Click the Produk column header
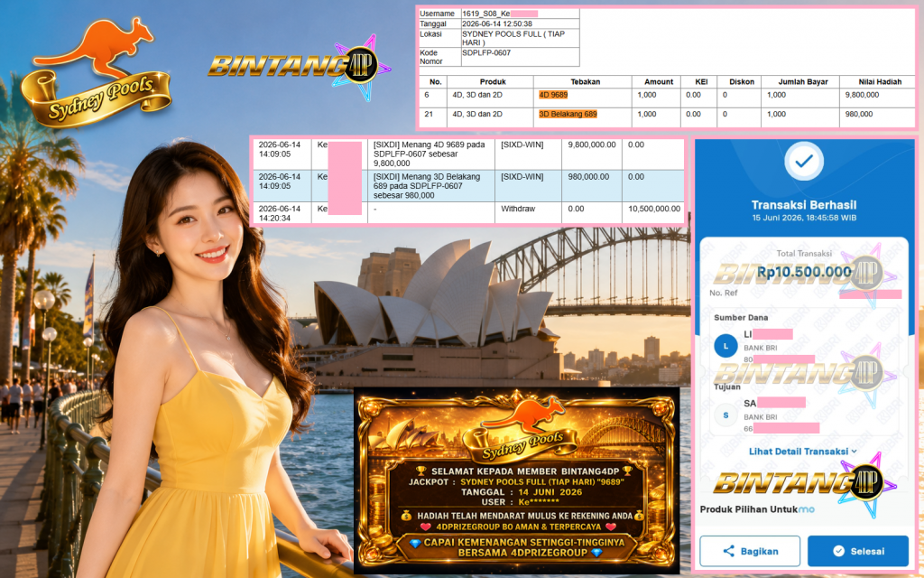The height and width of the screenshot is (578, 924). [x=493, y=82]
